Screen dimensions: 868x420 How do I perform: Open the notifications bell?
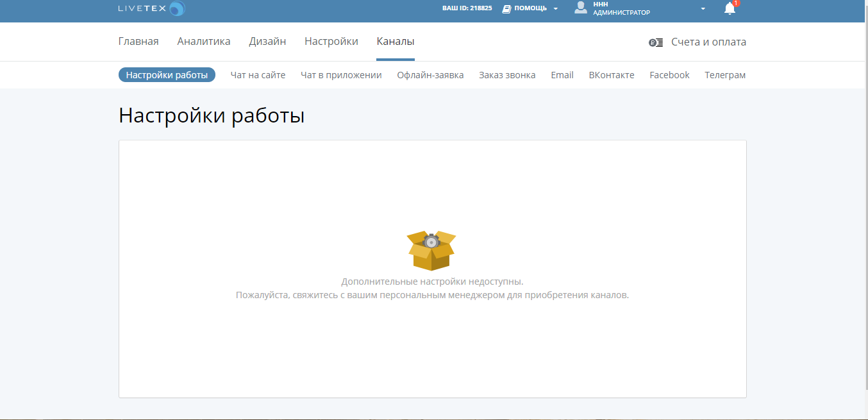pyautogui.click(x=730, y=9)
